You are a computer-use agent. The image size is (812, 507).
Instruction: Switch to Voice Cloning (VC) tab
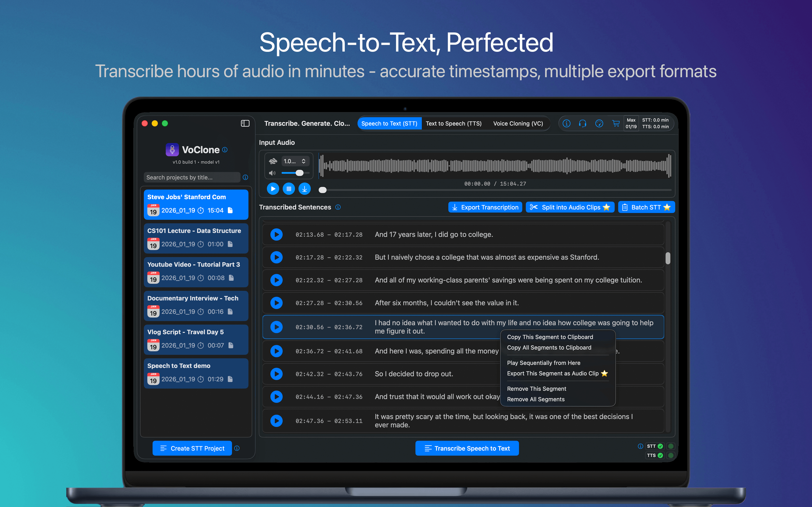pyautogui.click(x=518, y=123)
